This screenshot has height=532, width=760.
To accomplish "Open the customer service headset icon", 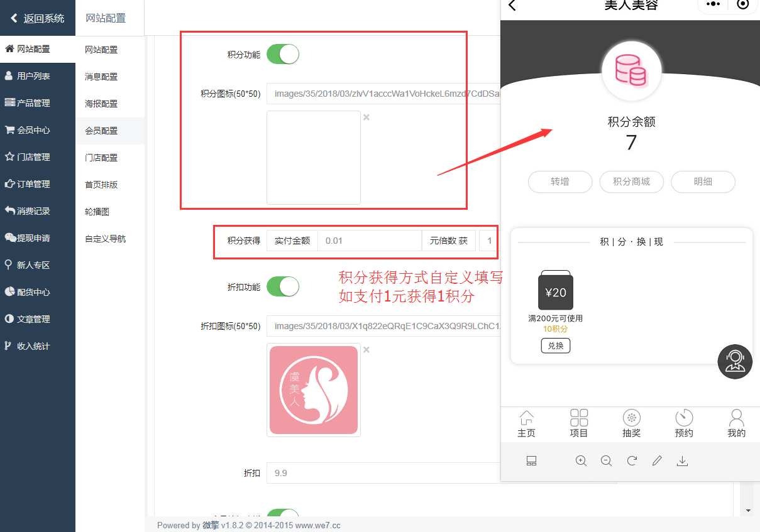I will 735,362.
